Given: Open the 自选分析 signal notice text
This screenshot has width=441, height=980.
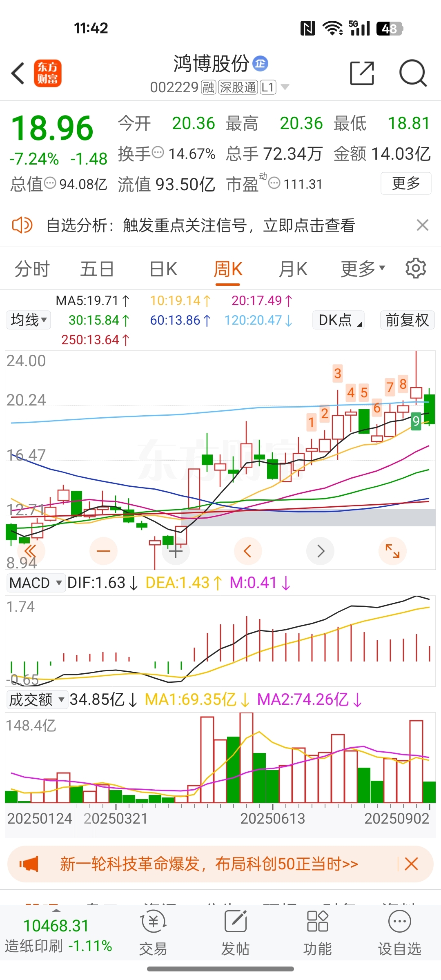Looking at the screenshot, I should (x=200, y=225).
